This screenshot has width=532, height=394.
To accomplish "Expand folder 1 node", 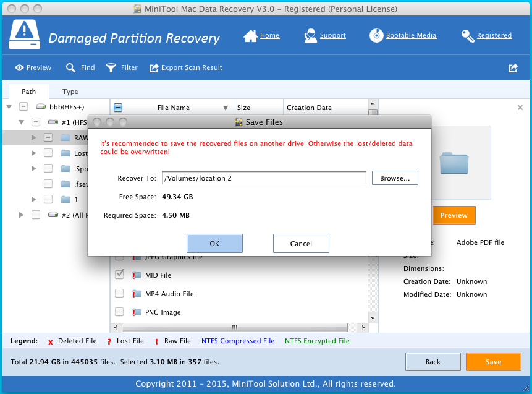I will tap(33, 199).
